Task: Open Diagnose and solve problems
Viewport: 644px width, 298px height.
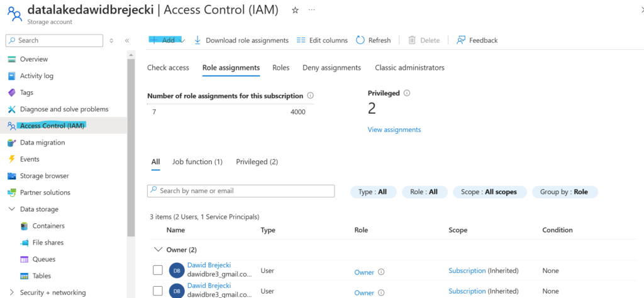Action: 64,109
